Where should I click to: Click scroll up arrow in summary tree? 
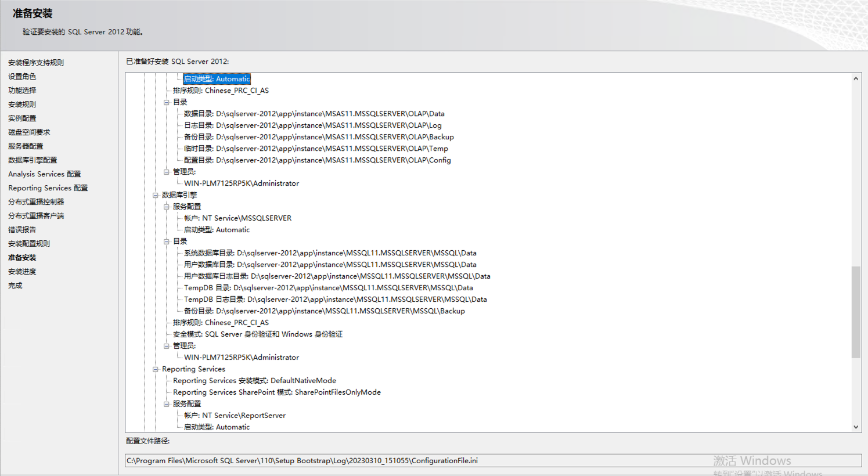[x=856, y=78]
